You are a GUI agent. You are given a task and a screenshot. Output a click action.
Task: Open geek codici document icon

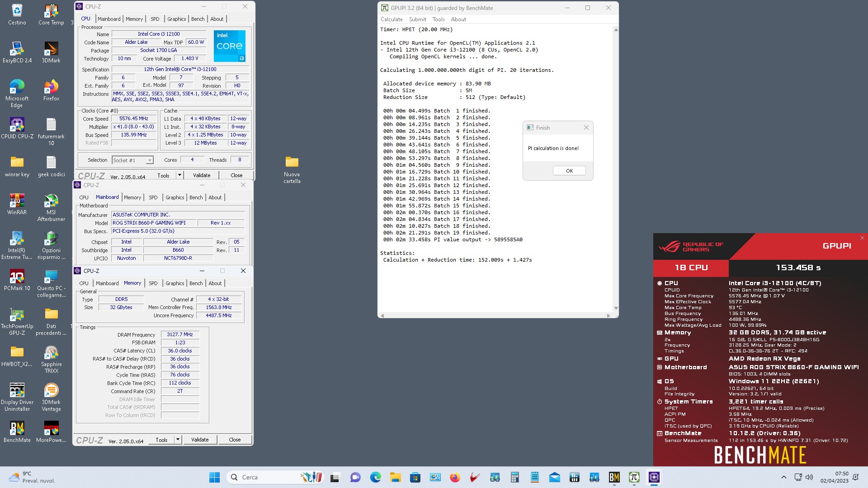point(51,166)
